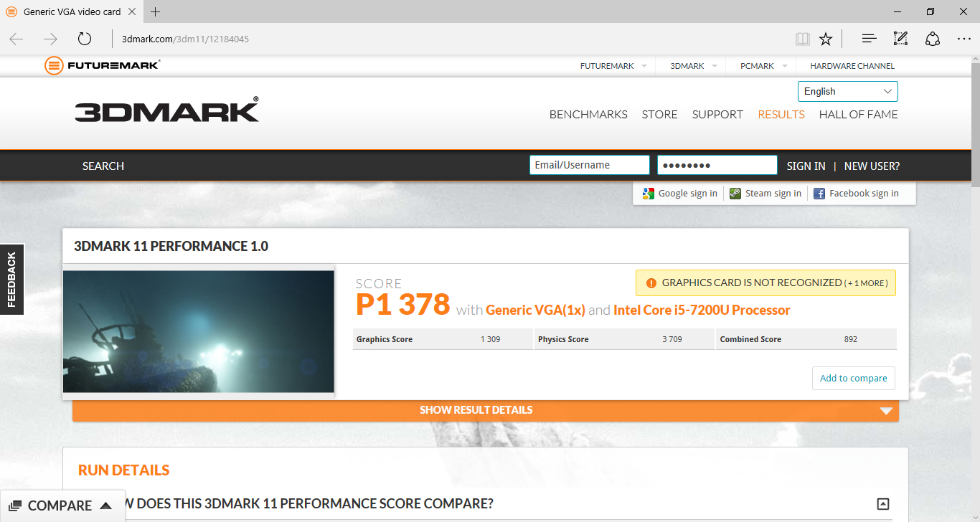The height and width of the screenshot is (522, 980).
Task: Click SEARCH in the dark bar
Action: (103, 166)
